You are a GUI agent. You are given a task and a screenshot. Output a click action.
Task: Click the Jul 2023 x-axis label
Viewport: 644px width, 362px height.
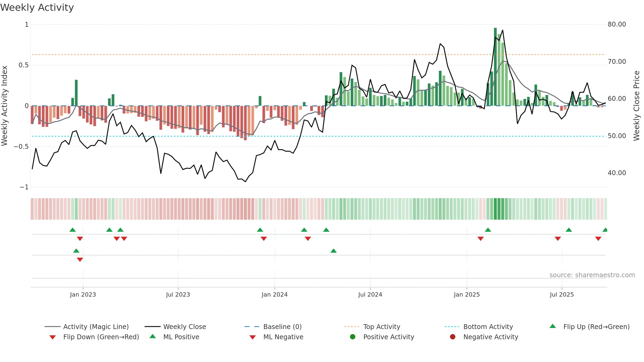point(178,294)
